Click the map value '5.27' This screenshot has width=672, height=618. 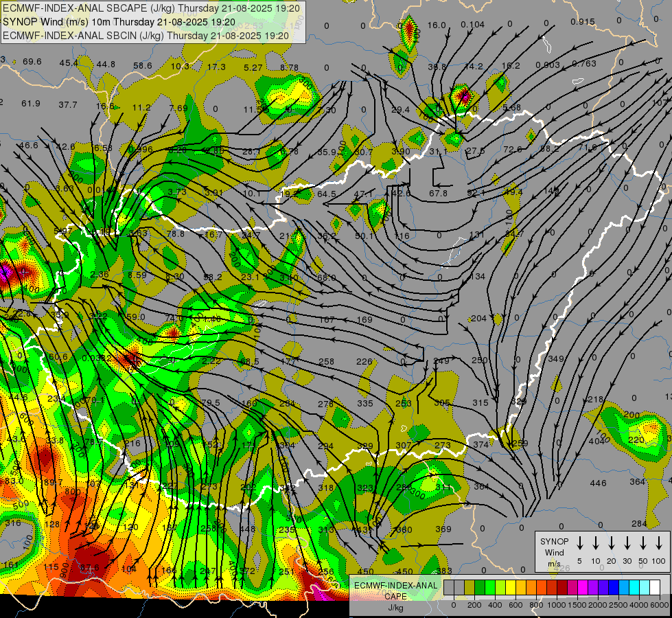(253, 68)
